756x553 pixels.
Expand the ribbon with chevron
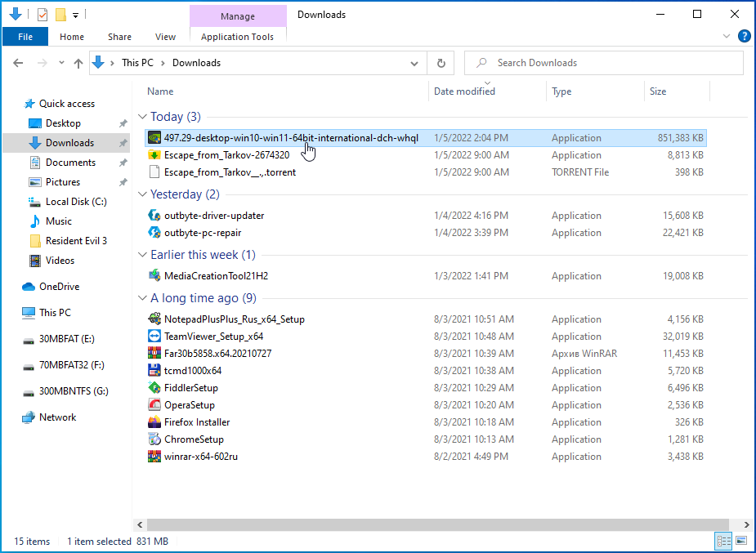point(727,37)
